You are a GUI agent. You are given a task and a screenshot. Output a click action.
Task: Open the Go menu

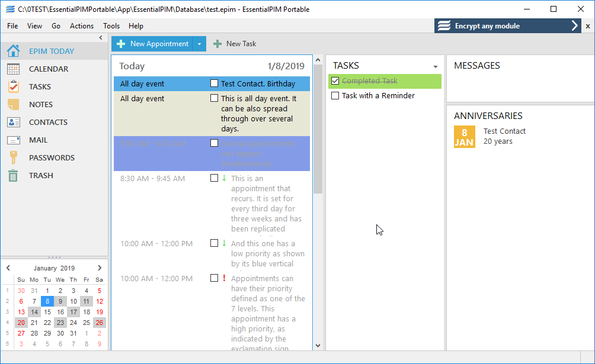click(x=56, y=26)
